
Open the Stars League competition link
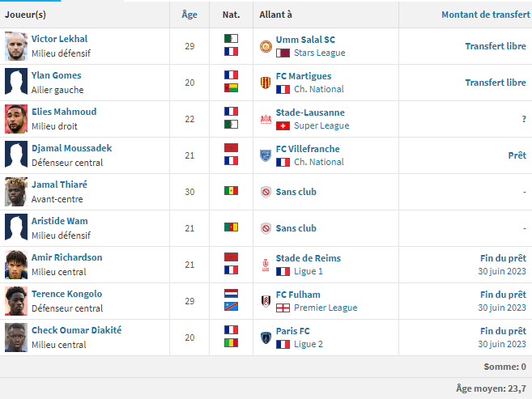pos(320,53)
